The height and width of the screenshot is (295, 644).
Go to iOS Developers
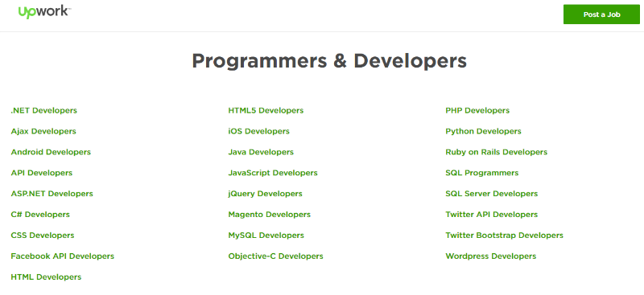(258, 131)
